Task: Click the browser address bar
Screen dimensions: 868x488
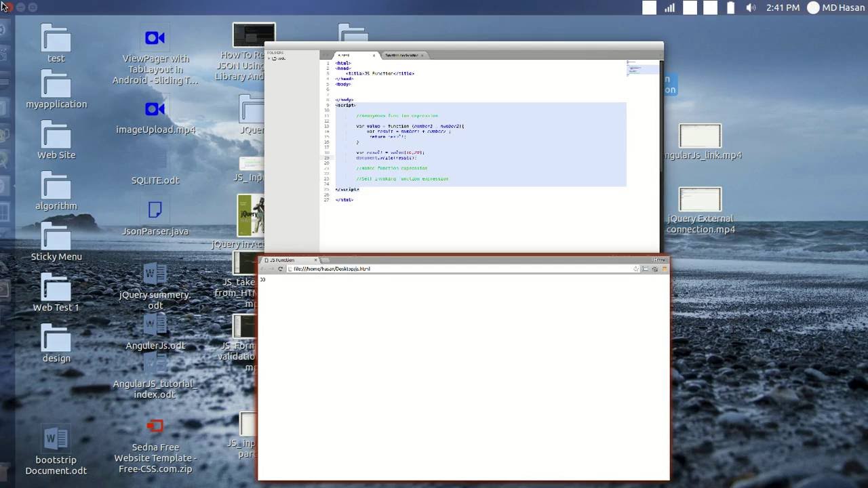Action: (463, 269)
